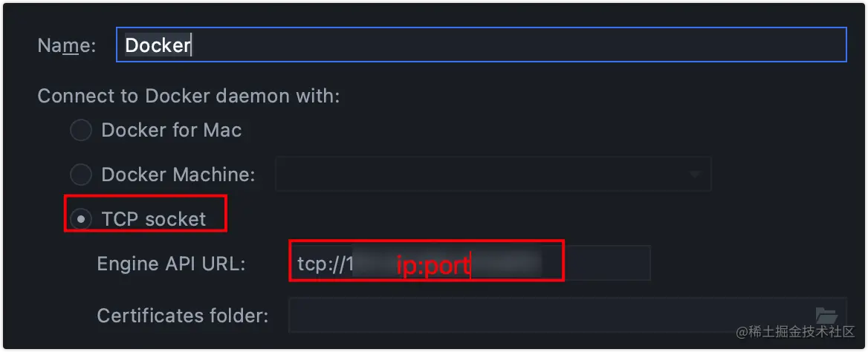Click the blurred part of the Engine URL

(x=447, y=264)
